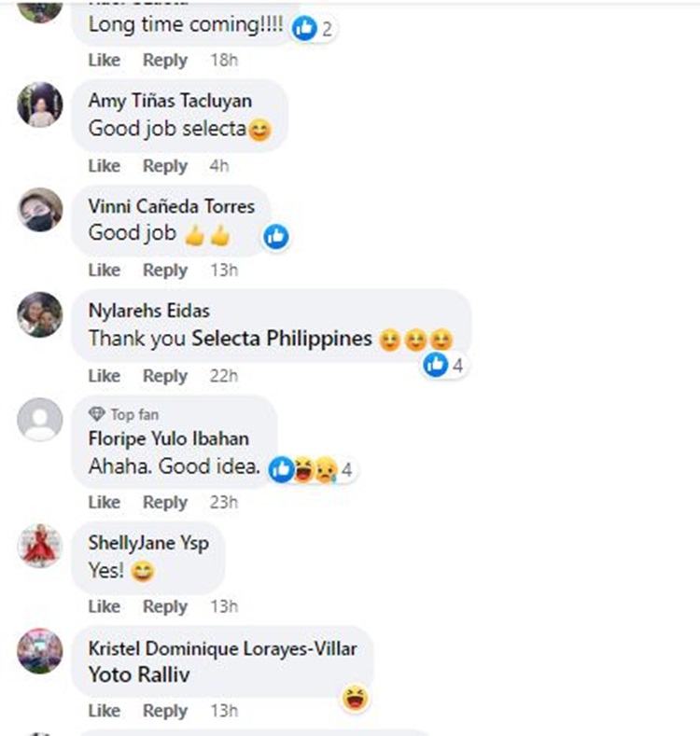
Task: Open Vinni Cañeda Torres's avatar
Action: pos(40,210)
